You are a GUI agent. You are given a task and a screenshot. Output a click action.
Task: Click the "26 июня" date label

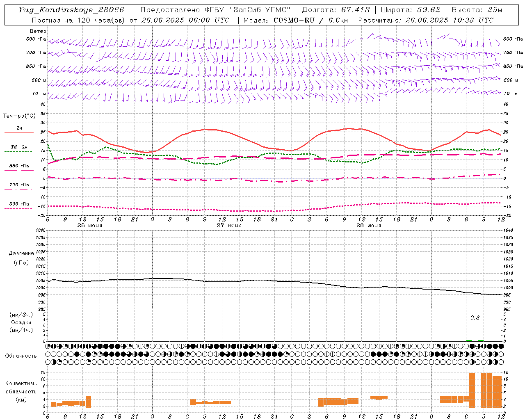pyautogui.click(x=90, y=226)
